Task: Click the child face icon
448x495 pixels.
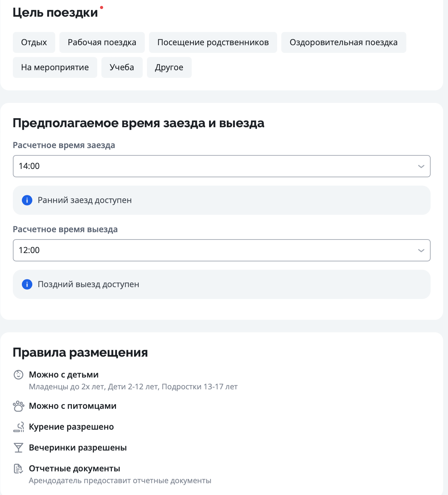Action: click(x=18, y=375)
